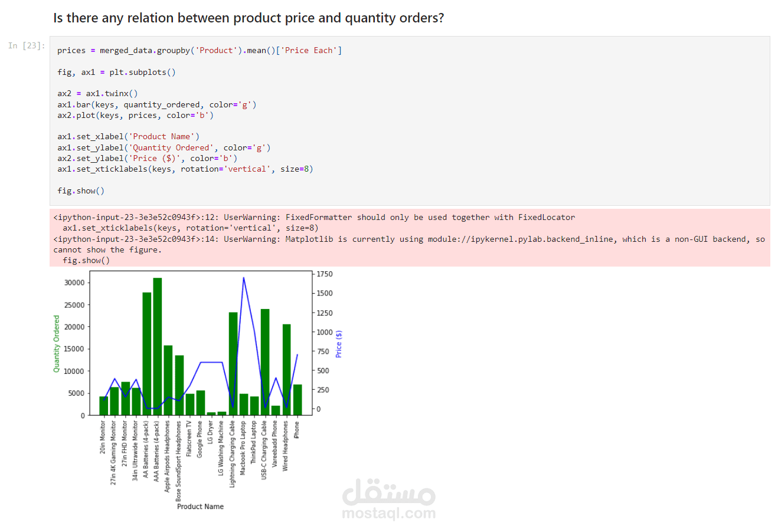Click the Price ($) axis label
Screen dimensions: 778x532
tap(339, 343)
